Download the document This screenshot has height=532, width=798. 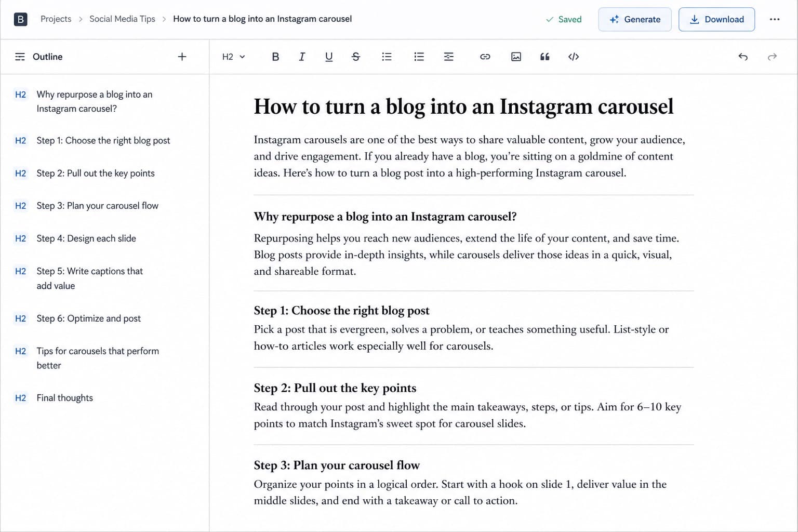point(716,19)
